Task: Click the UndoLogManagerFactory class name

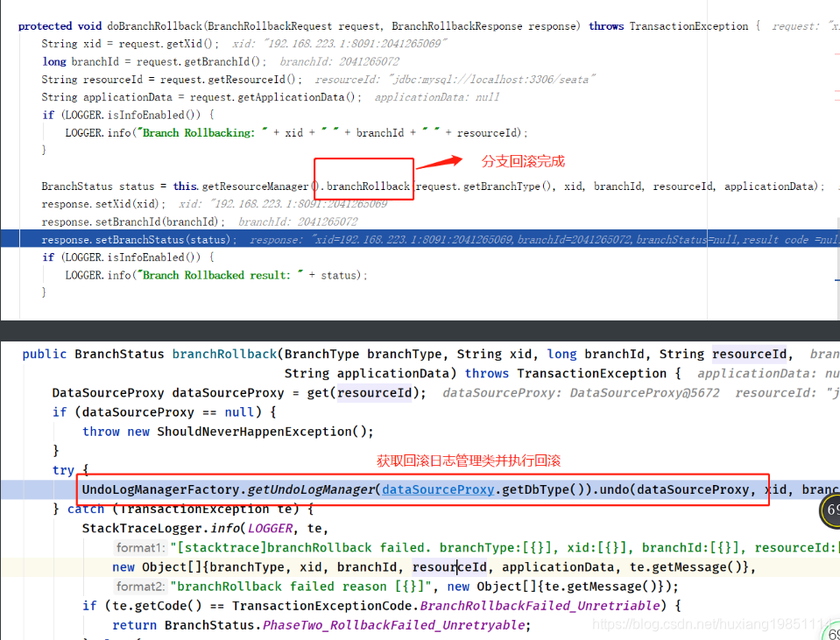Action: (x=160, y=489)
